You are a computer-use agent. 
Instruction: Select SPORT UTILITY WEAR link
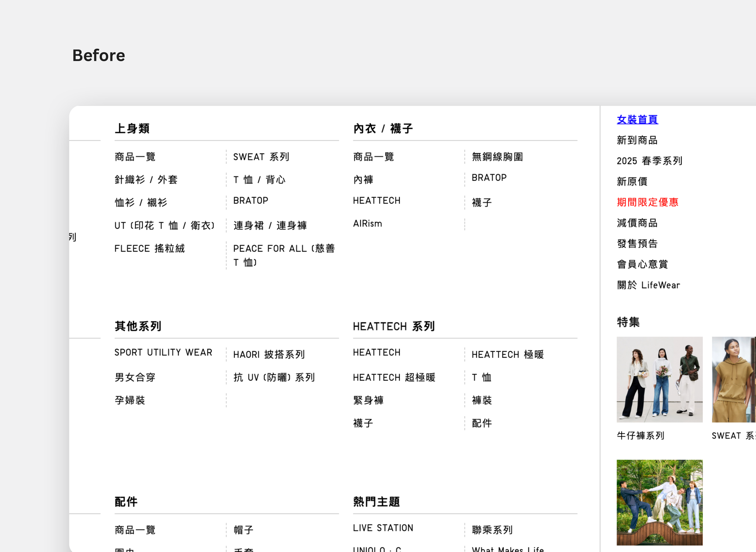163,353
